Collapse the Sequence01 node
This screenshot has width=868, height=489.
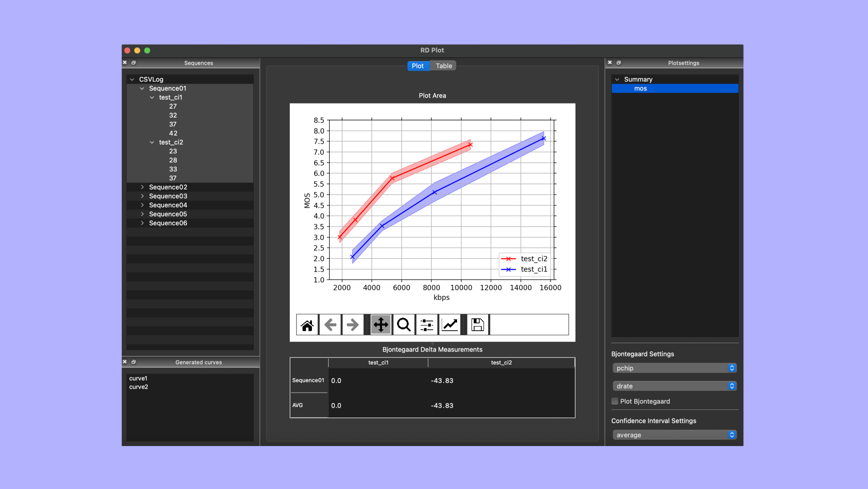(142, 89)
